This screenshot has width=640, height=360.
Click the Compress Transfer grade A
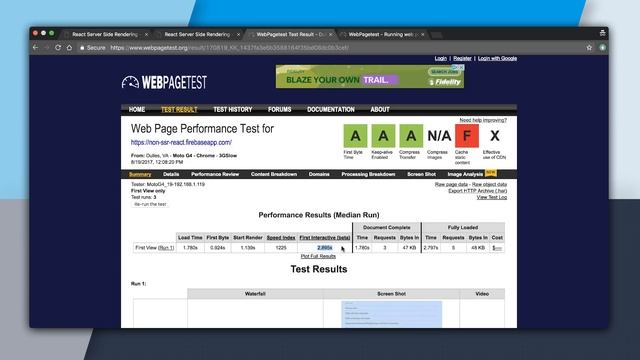[x=411, y=136]
